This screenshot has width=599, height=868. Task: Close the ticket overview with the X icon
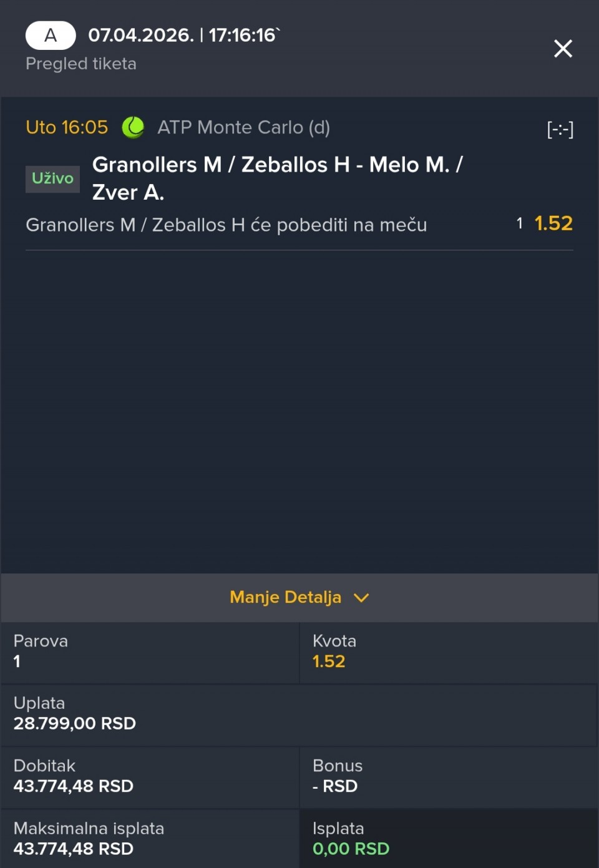point(563,49)
